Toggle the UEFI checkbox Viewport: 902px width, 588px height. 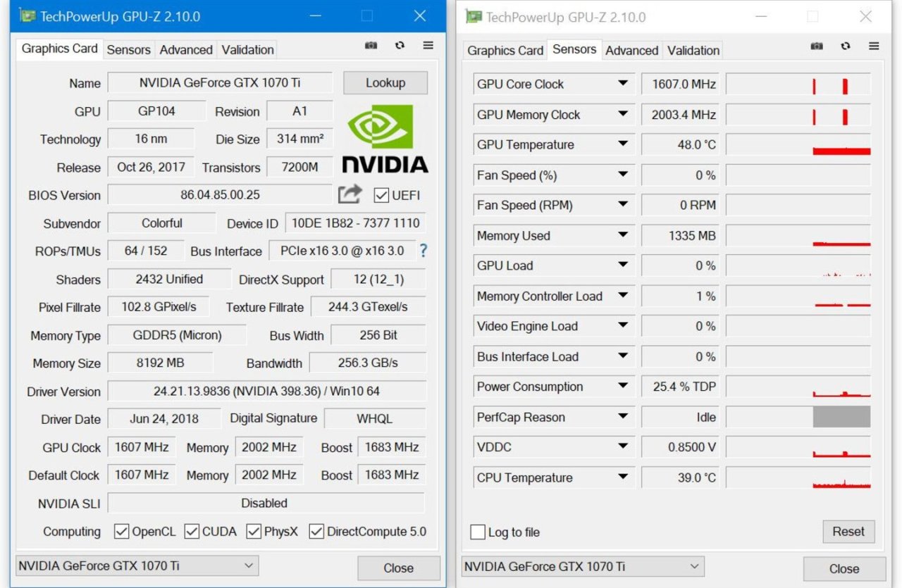pyautogui.click(x=381, y=195)
